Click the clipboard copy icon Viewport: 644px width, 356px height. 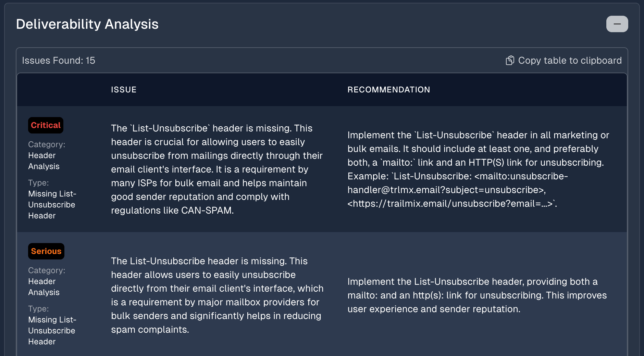coord(510,60)
